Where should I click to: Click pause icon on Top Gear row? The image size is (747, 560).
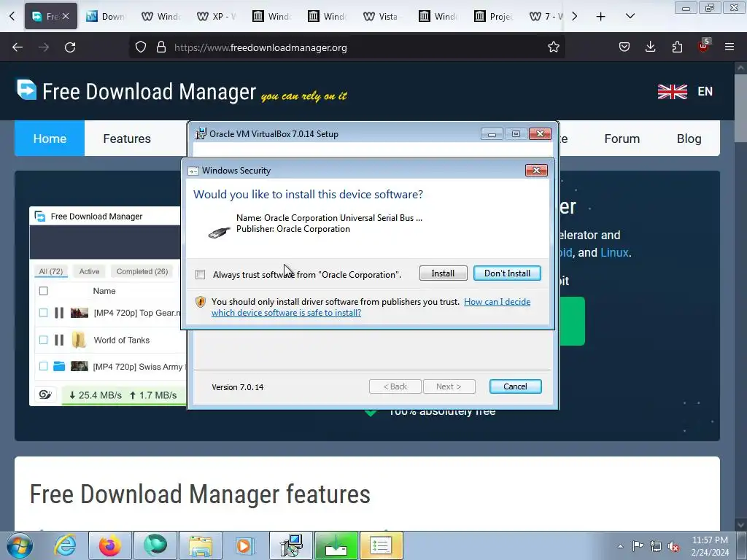pyautogui.click(x=59, y=313)
